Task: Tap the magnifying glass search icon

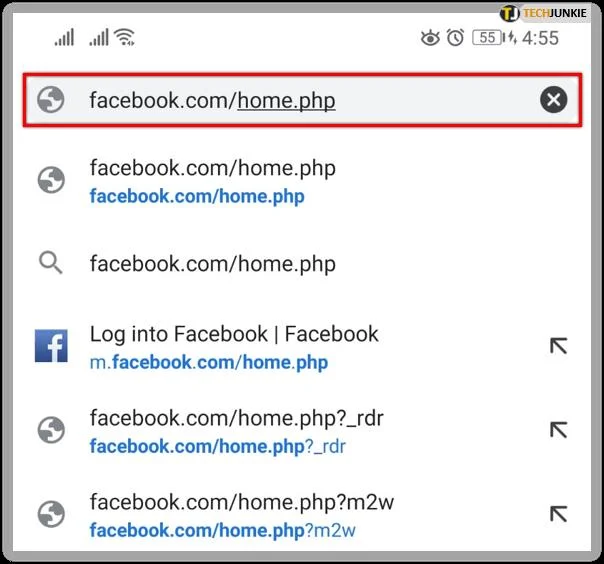Action: [x=50, y=263]
